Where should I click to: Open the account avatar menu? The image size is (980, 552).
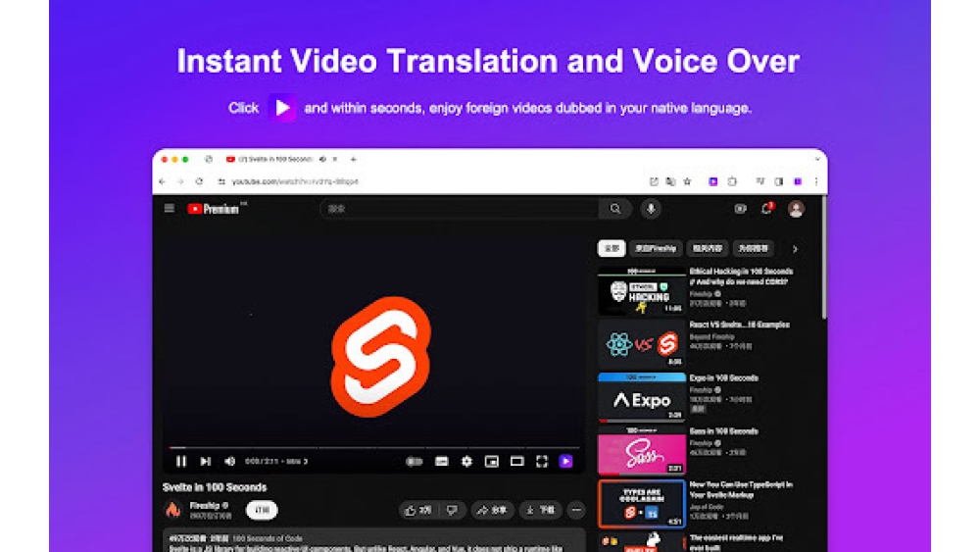click(796, 209)
